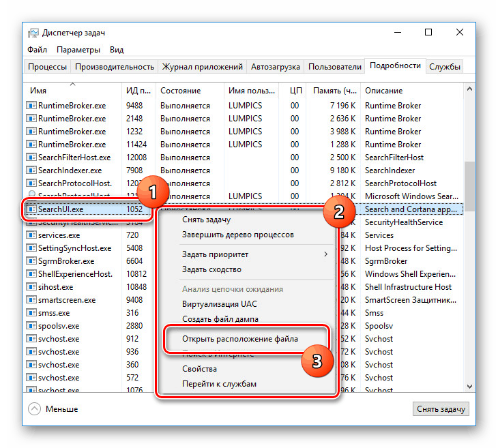Click the SearchFilterHost.exe process icon
This screenshot has width=498, height=448.
tap(31, 158)
